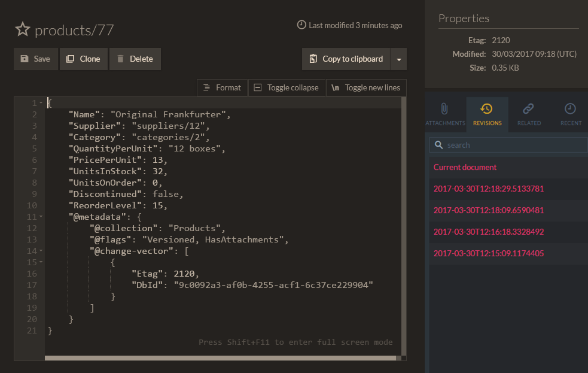This screenshot has height=373, width=588.
Task: Click the Related chain-link icon
Action: click(x=528, y=109)
